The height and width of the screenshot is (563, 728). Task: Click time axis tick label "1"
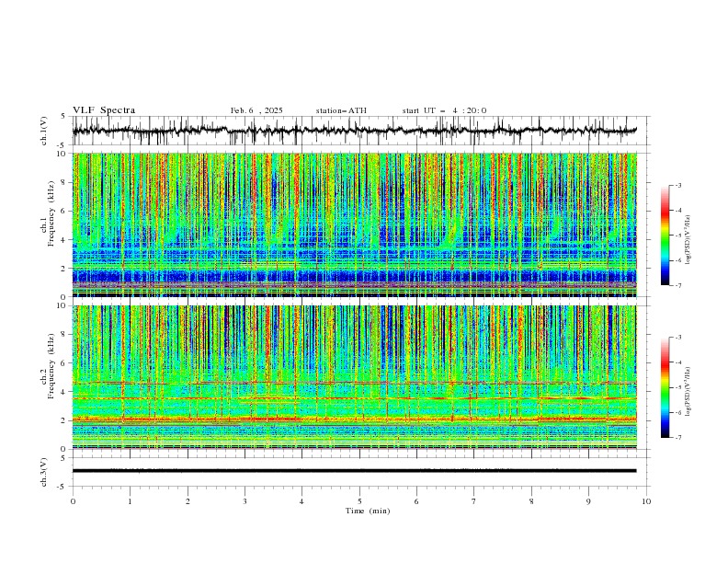tap(130, 501)
